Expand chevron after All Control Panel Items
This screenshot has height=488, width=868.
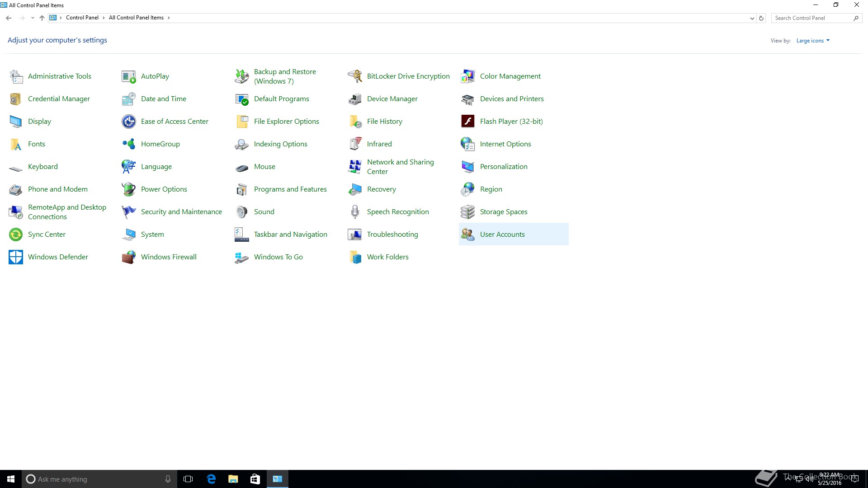tap(169, 18)
